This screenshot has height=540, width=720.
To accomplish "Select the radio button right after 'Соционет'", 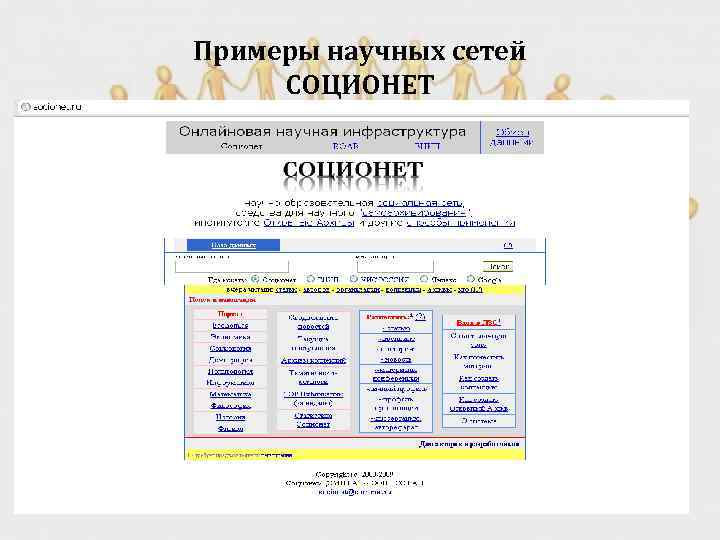I will (311, 279).
